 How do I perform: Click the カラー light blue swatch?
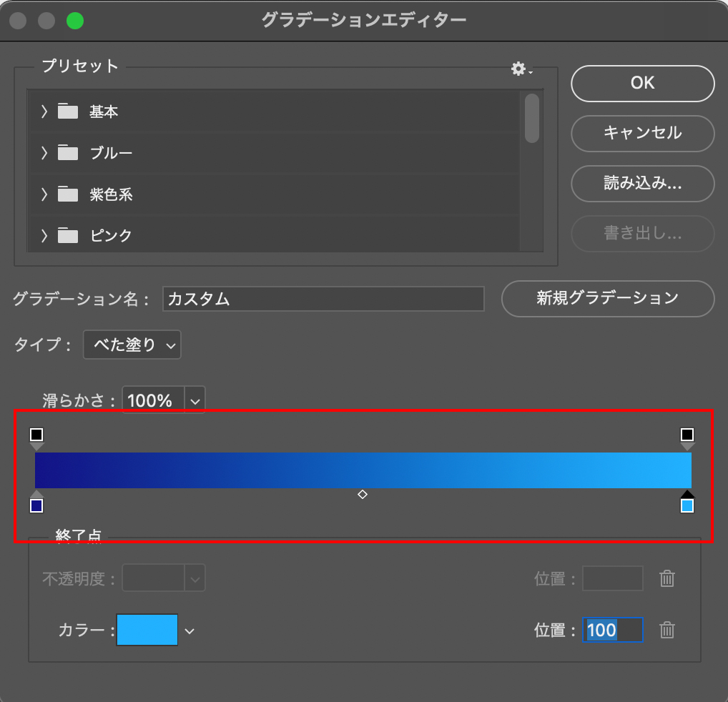click(147, 630)
